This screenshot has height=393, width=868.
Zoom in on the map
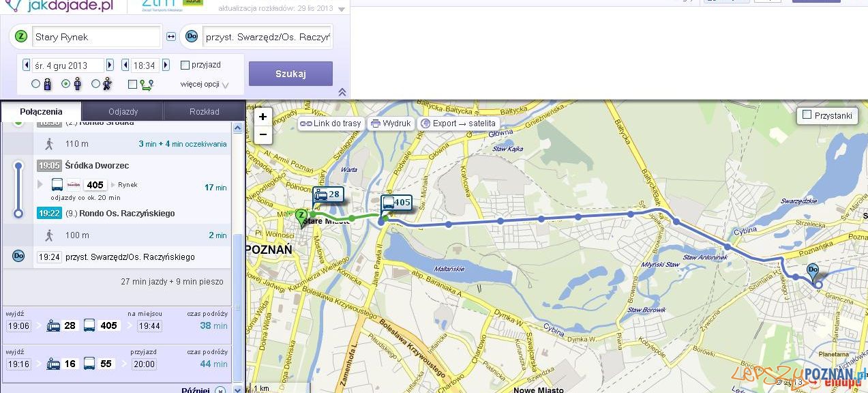tap(263, 117)
